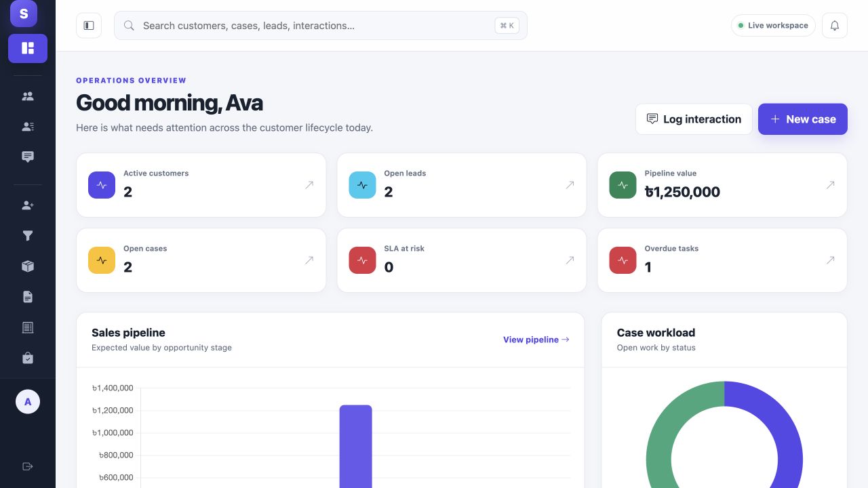
Task: Click the blue Open leads pulse icon
Action: [362, 185]
